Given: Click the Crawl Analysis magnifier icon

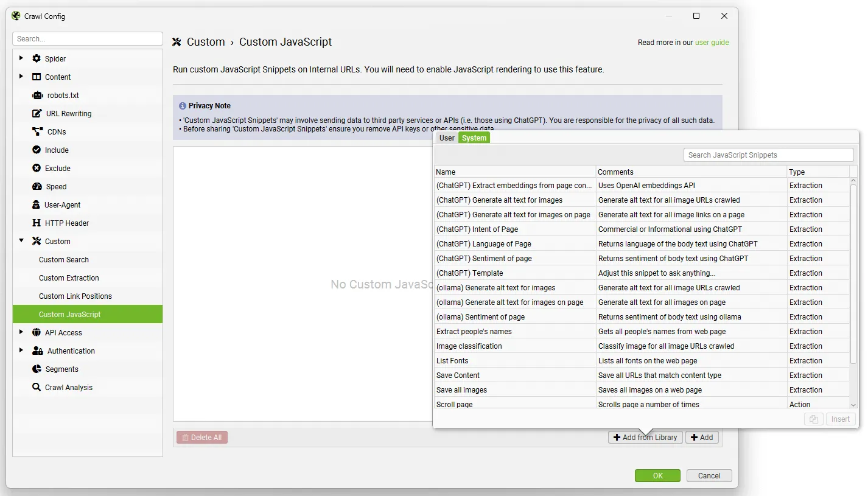Looking at the screenshot, I should (37, 388).
